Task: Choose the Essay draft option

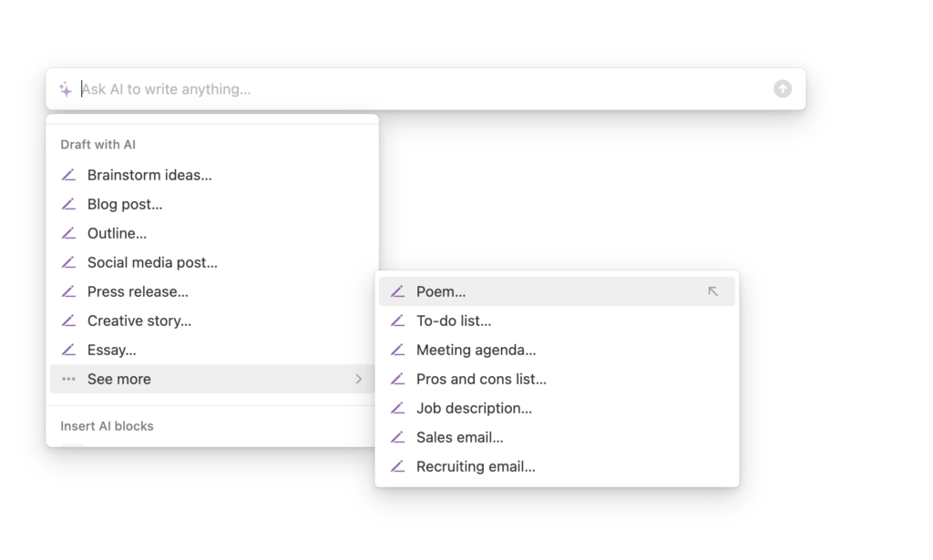Action: click(x=112, y=350)
